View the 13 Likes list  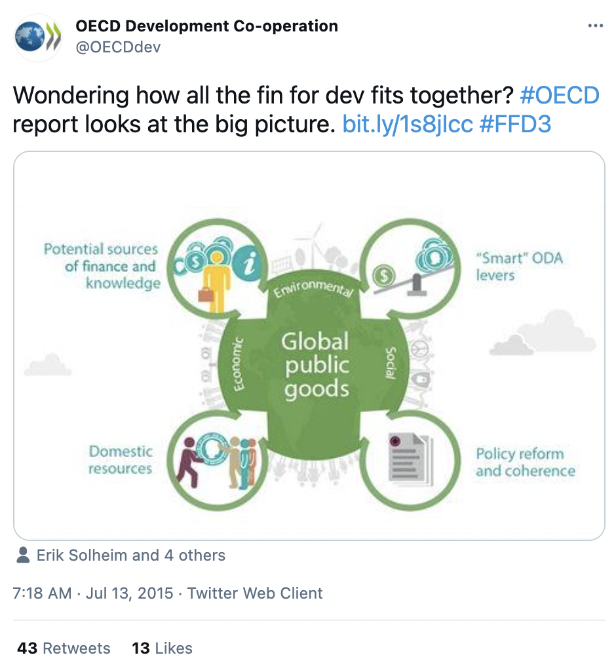click(162, 648)
